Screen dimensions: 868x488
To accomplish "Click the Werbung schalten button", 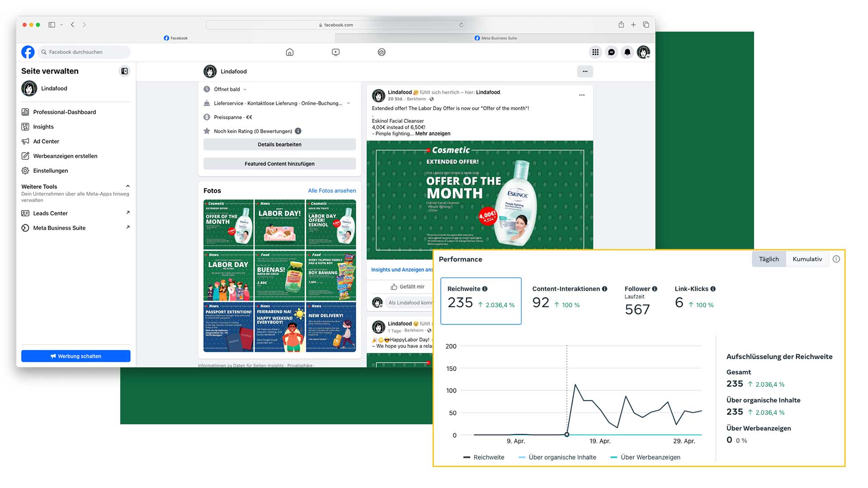I will tap(75, 356).
